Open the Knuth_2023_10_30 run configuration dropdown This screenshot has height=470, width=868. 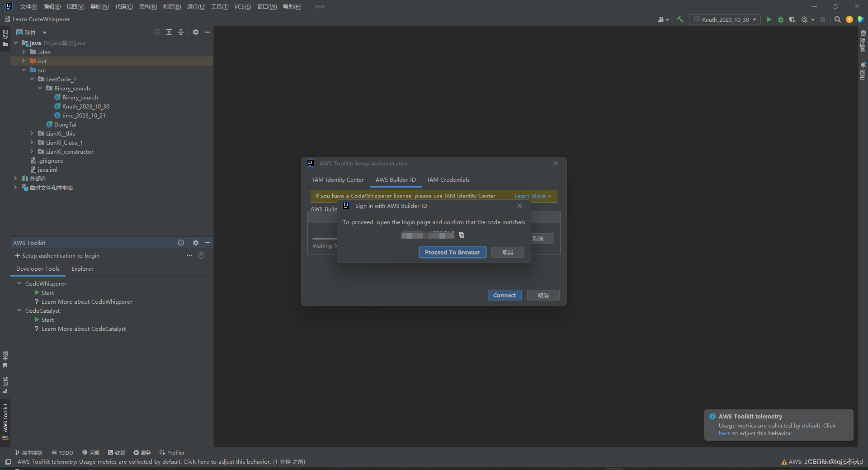pos(725,19)
